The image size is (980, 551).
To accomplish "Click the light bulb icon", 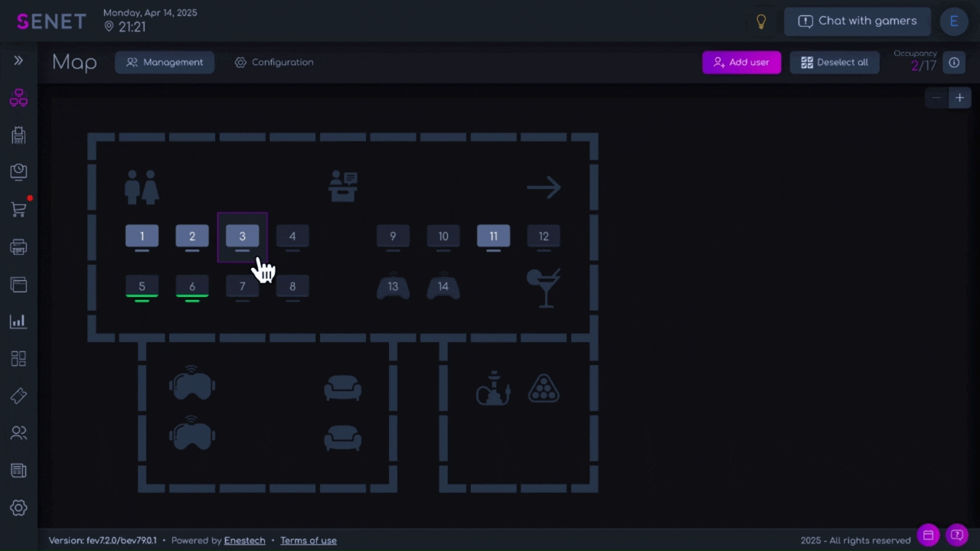I will coord(761,21).
